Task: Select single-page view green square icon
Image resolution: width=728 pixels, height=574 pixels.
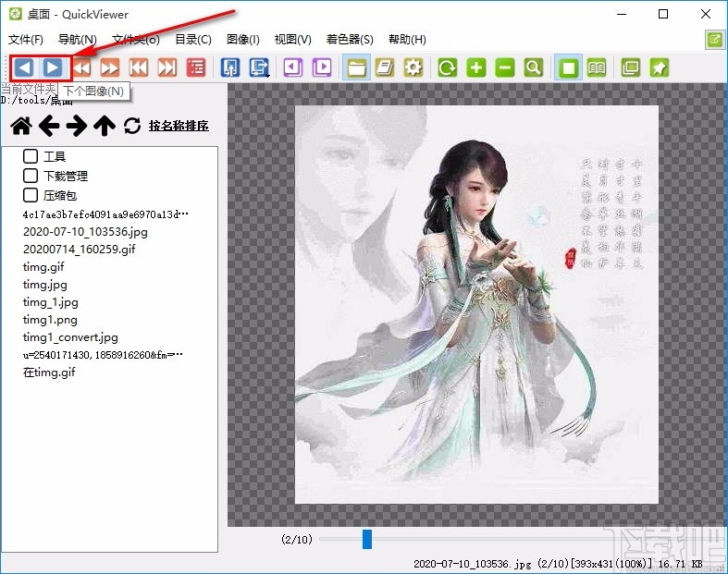Action: pos(568,67)
